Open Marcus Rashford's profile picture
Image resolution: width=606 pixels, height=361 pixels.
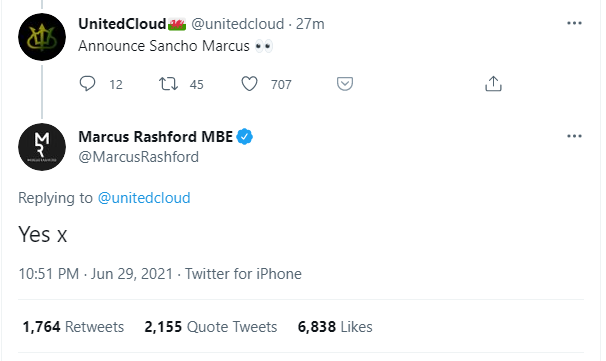pyautogui.click(x=42, y=147)
